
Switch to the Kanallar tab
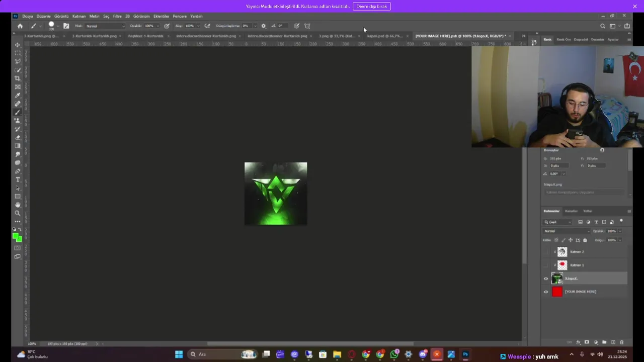pyautogui.click(x=571, y=211)
